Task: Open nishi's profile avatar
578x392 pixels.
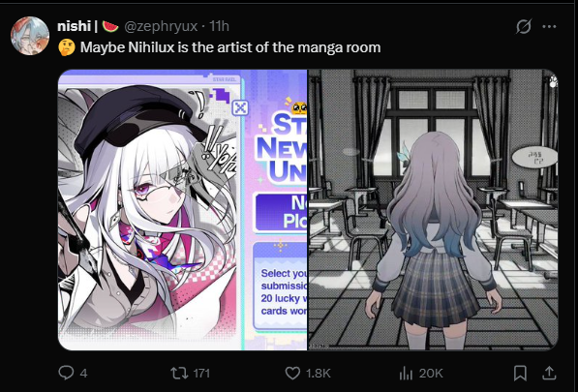Action: click(x=30, y=36)
